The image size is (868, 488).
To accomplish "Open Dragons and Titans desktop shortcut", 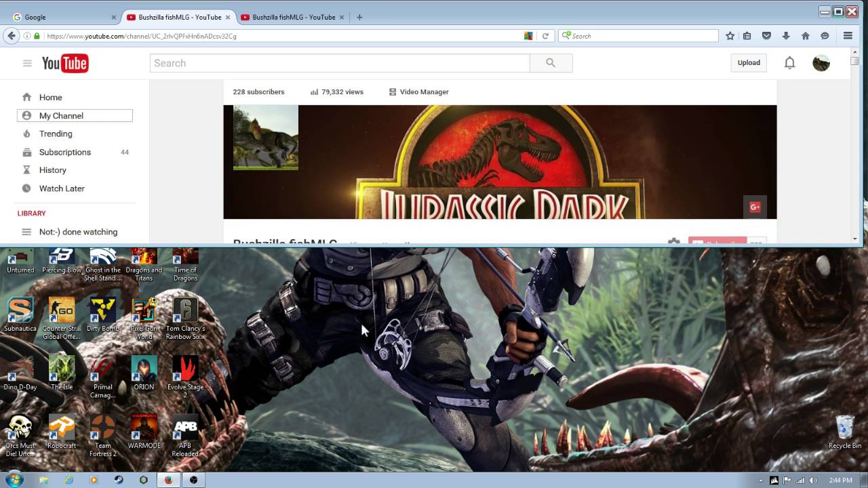I will [144, 264].
